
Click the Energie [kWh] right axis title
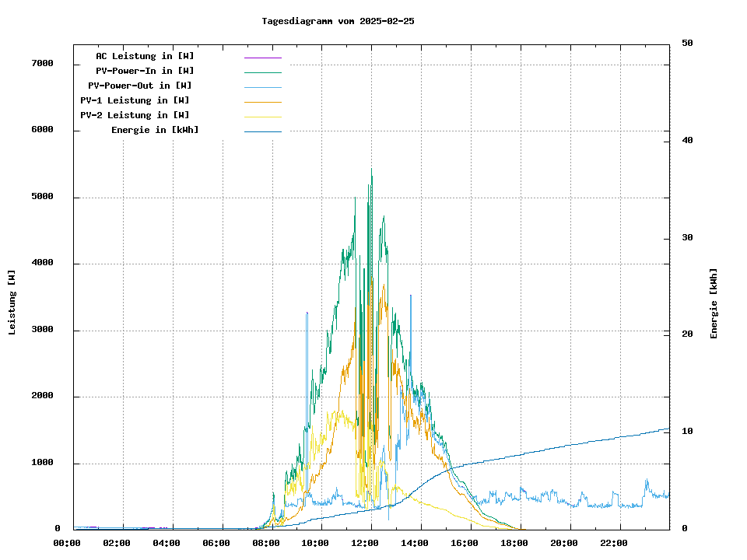point(714,303)
